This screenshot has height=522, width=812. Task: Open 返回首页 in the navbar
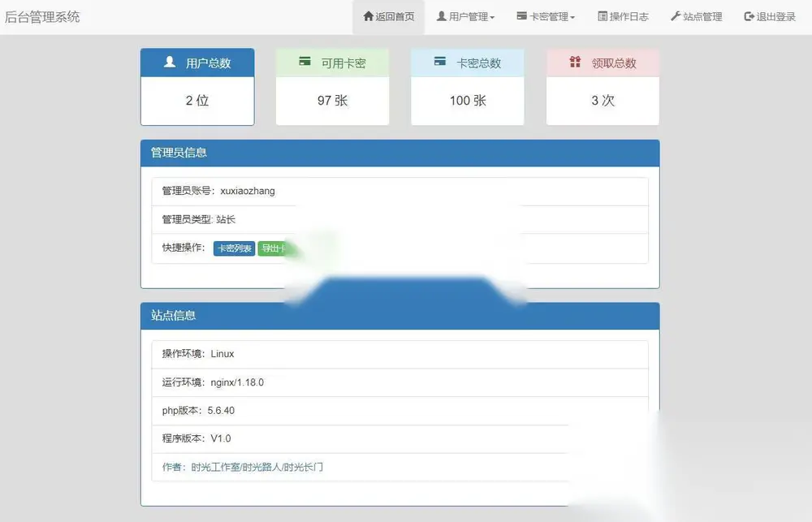[389, 16]
